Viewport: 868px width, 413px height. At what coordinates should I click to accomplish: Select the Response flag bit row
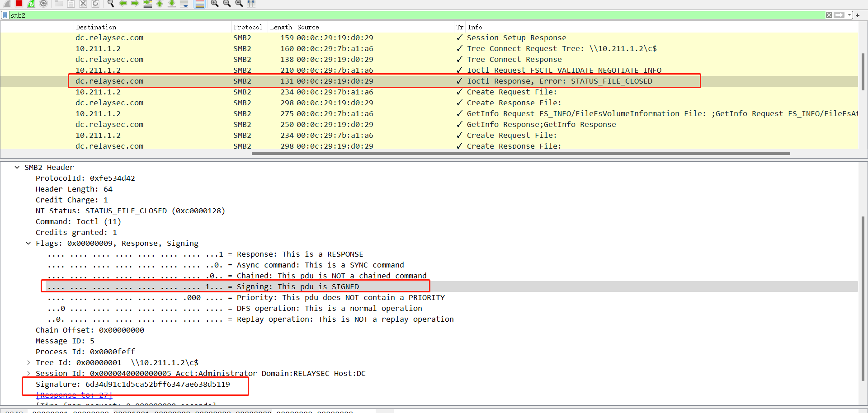(x=205, y=254)
